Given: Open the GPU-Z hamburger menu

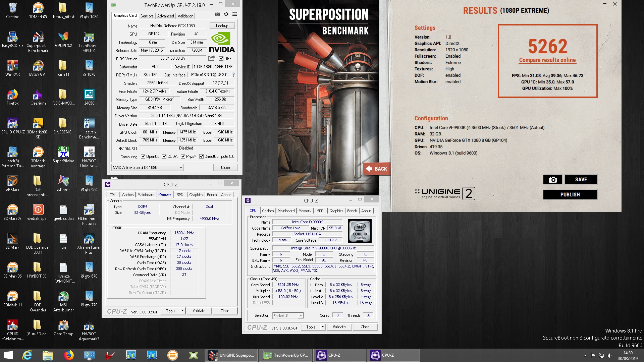Looking at the screenshot, I should click(x=235, y=14).
